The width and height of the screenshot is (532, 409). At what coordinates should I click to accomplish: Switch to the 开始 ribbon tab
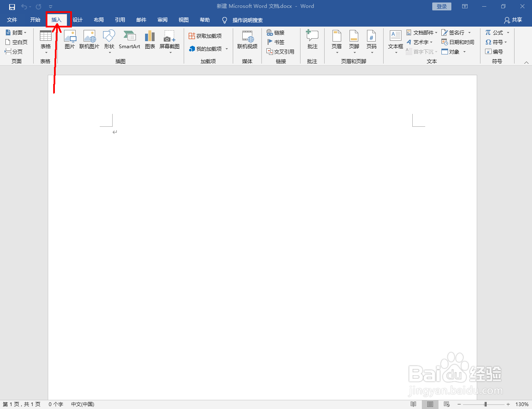(x=35, y=20)
